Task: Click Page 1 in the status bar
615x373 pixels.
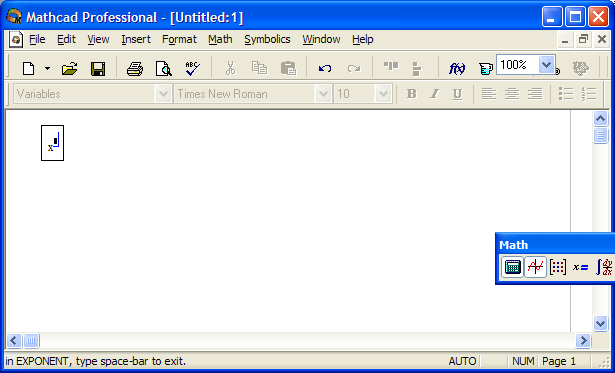Action: coord(559,361)
